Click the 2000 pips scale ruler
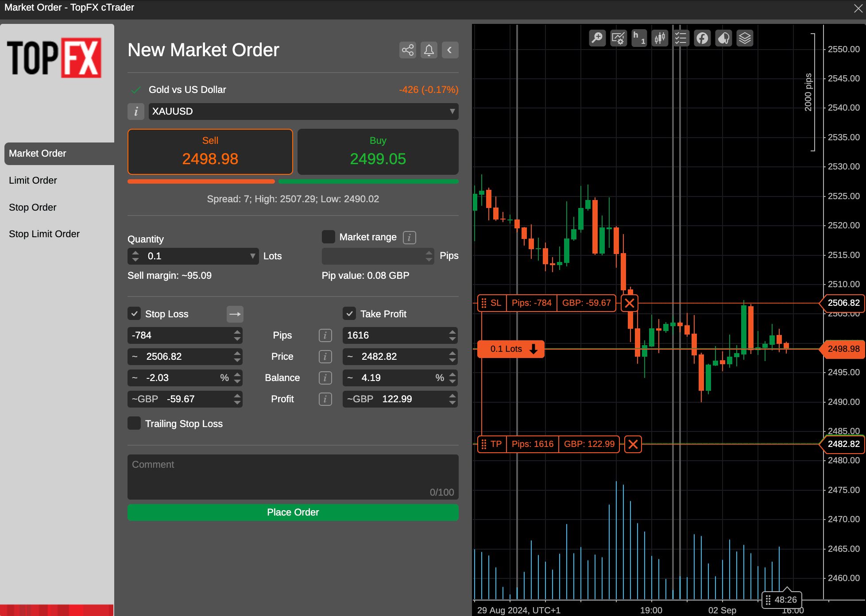Viewport: 866px width, 616px height. pyautogui.click(x=809, y=92)
